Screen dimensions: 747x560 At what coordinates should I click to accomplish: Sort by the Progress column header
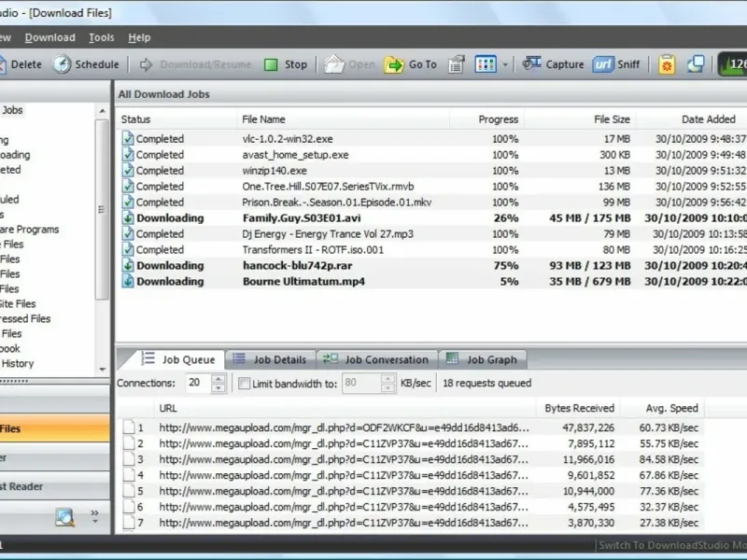(486, 119)
